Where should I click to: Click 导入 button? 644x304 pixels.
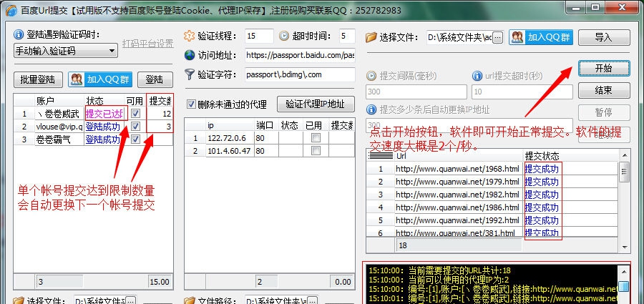click(x=604, y=37)
